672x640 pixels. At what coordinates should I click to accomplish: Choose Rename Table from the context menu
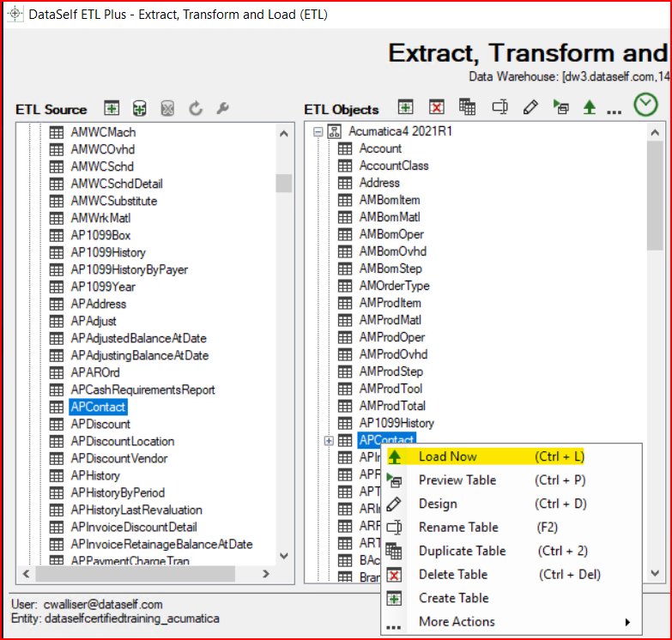457,528
